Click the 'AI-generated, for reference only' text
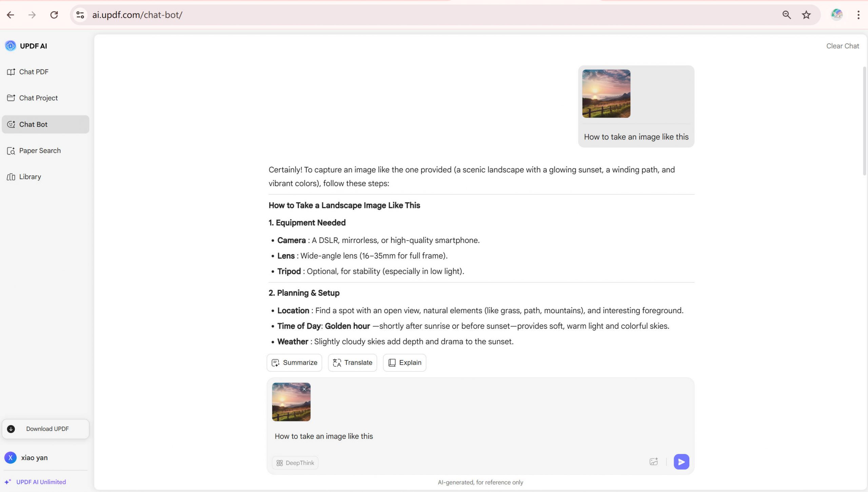The height and width of the screenshot is (492, 868). [480, 482]
